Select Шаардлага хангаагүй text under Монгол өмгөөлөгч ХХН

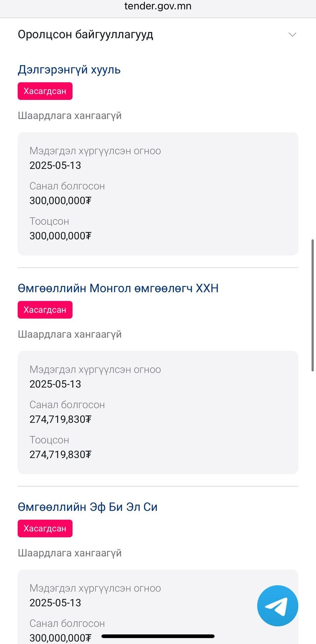pos(70,334)
